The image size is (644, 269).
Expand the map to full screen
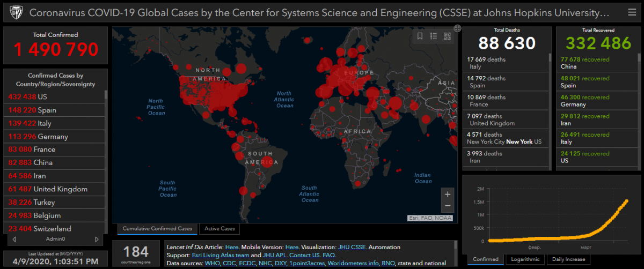point(457,28)
